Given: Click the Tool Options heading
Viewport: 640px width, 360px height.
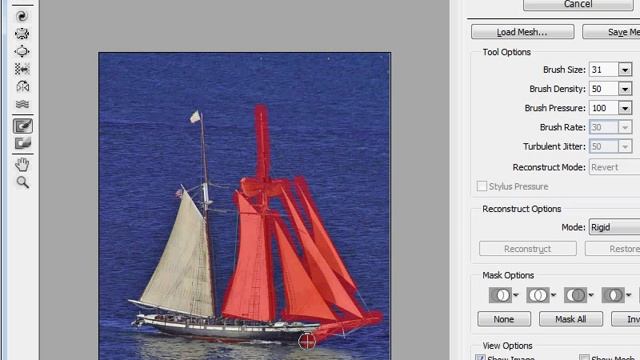Looking at the screenshot, I should 507,52.
